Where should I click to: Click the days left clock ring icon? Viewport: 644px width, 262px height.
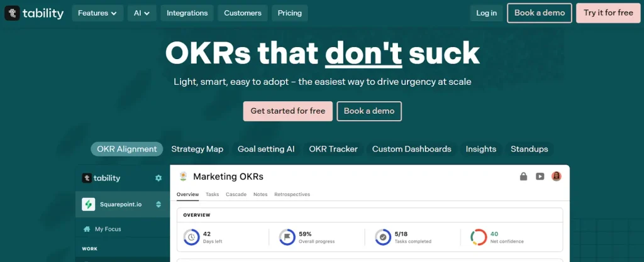point(191,237)
